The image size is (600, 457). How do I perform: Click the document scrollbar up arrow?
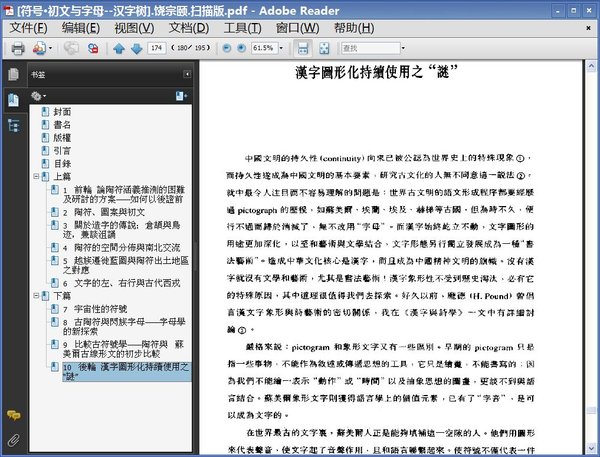click(591, 66)
